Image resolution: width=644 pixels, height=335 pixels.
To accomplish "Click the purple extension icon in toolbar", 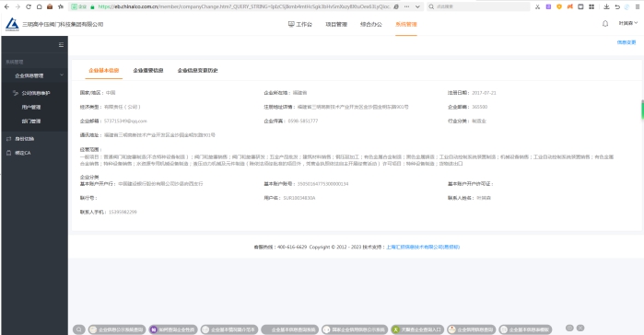I will click(548, 6).
